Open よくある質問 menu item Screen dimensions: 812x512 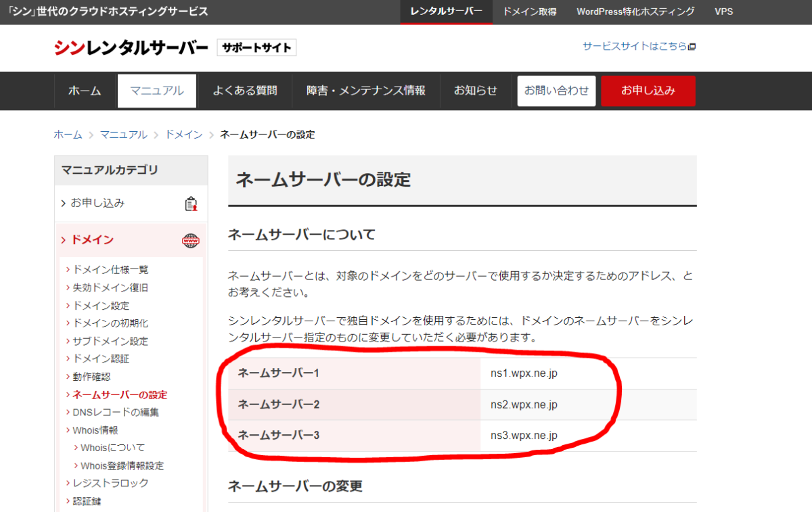(x=245, y=91)
